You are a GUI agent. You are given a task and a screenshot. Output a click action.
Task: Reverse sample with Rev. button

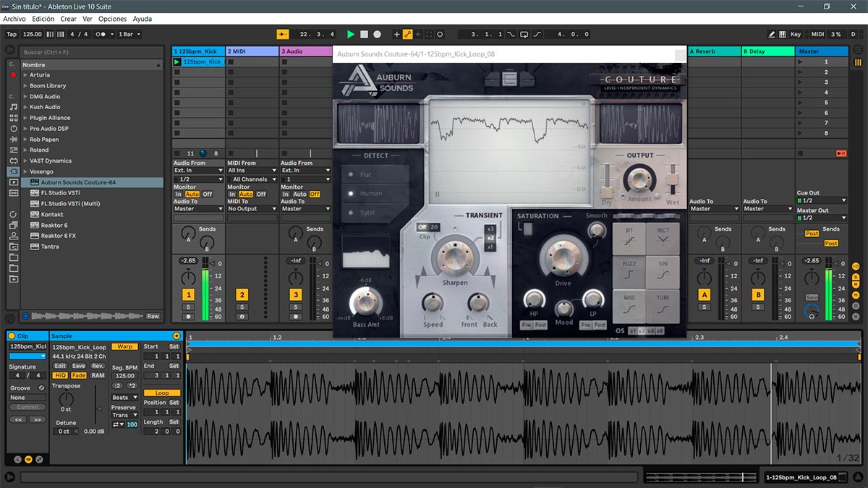click(x=98, y=366)
